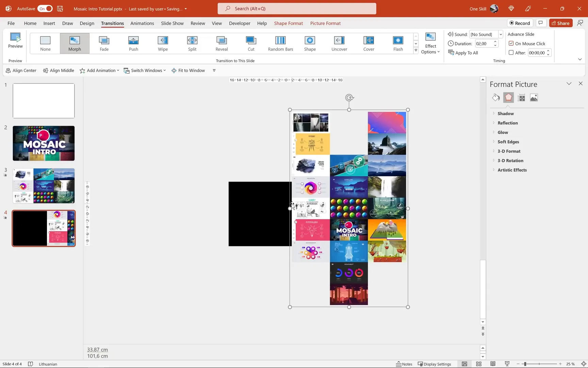Image resolution: width=588 pixels, height=368 pixels.
Task: Expand the 3-D Rotation section
Action: click(510, 160)
